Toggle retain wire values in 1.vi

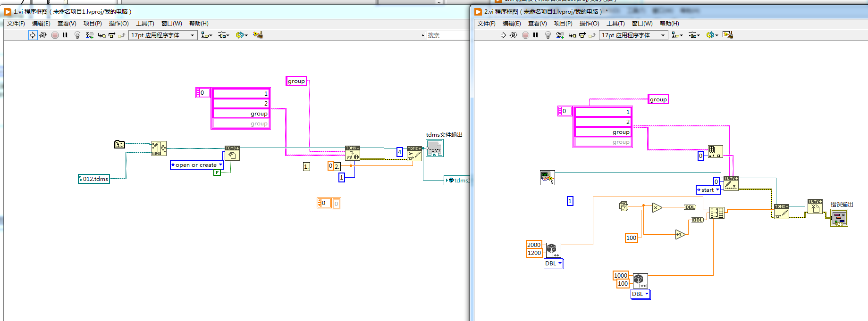coord(89,35)
